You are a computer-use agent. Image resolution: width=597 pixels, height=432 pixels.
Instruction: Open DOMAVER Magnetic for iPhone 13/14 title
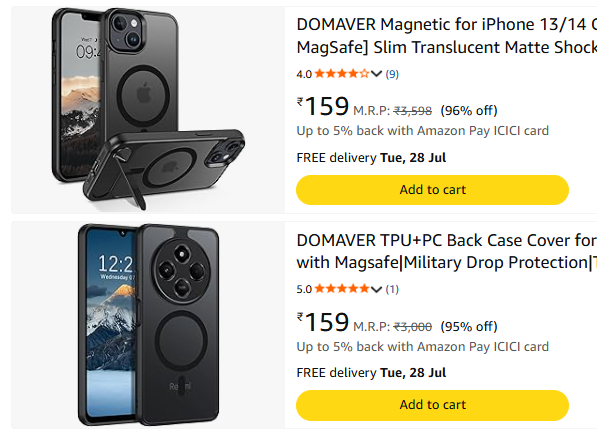[447, 36]
